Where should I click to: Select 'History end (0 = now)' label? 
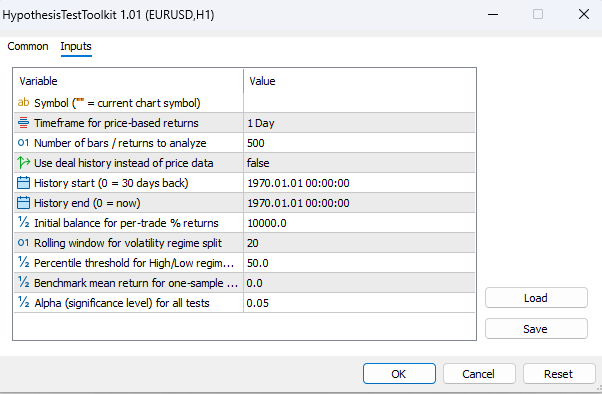[x=87, y=203]
